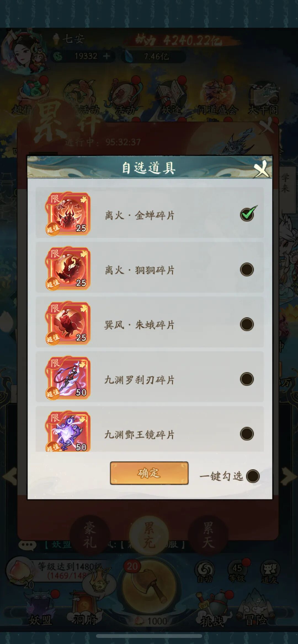
Task: Select the 九渊罗刹刃碎片 radio button
Action: pyautogui.click(x=247, y=379)
